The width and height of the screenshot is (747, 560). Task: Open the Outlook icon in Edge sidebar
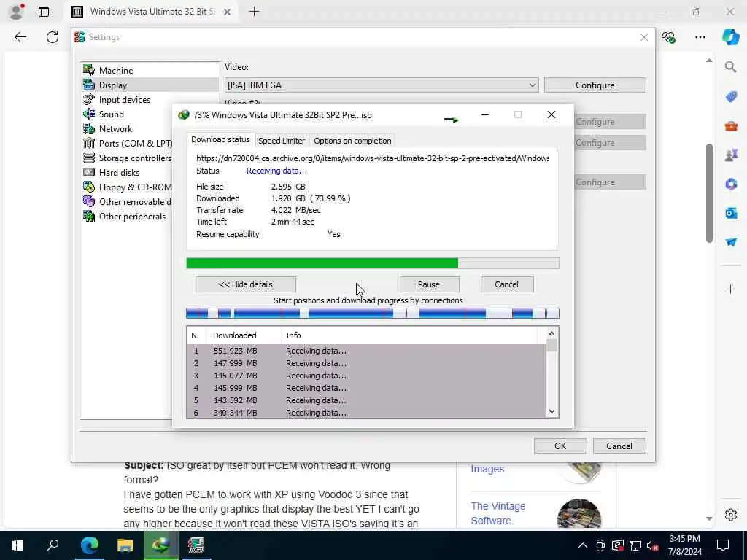click(731, 213)
